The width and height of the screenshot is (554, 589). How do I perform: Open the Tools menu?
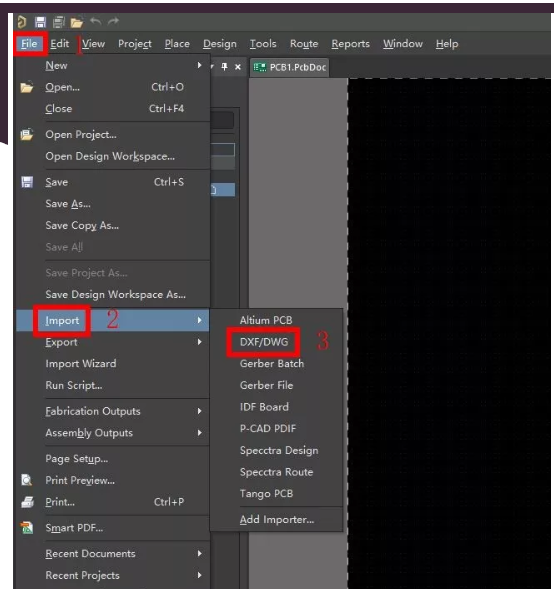(x=263, y=44)
